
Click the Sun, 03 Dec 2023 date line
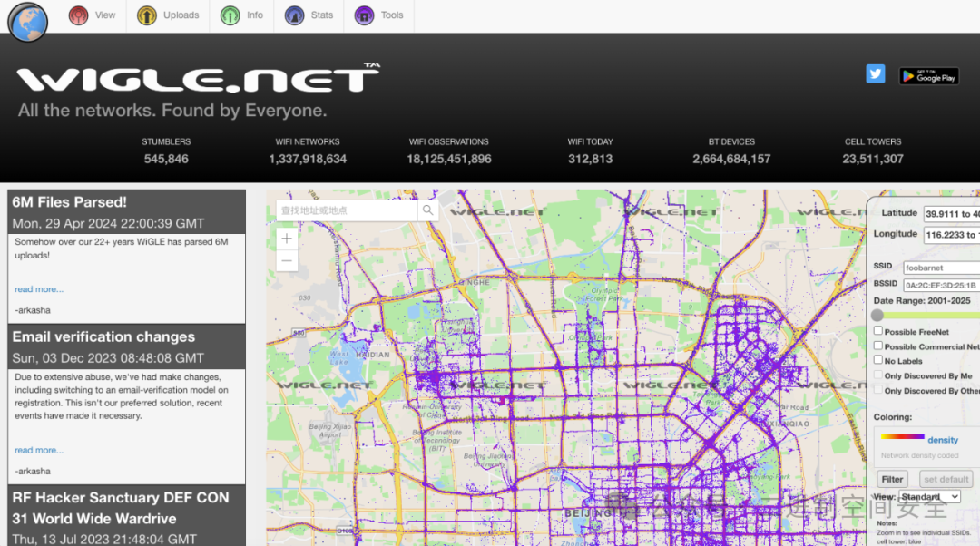pyautogui.click(x=108, y=358)
